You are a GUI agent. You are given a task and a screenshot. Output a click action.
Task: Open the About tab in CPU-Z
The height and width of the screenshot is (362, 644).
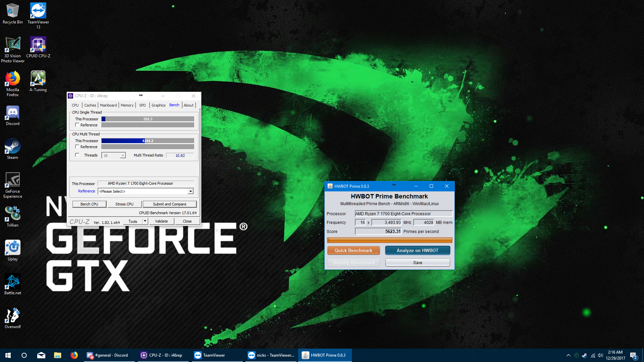click(189, 105)
